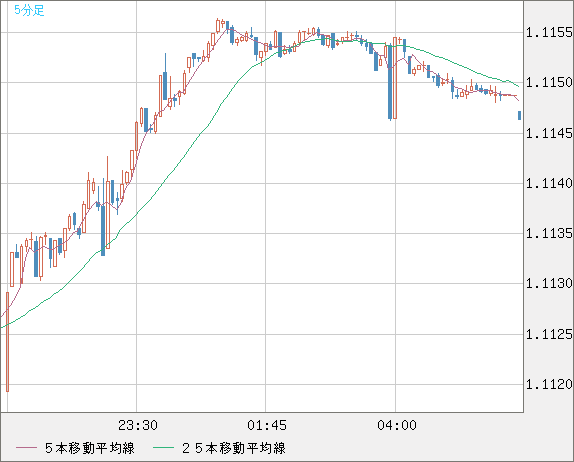Select the 1.1150 price axis label
Screen dimensions: 574x462
coord(549,82)
